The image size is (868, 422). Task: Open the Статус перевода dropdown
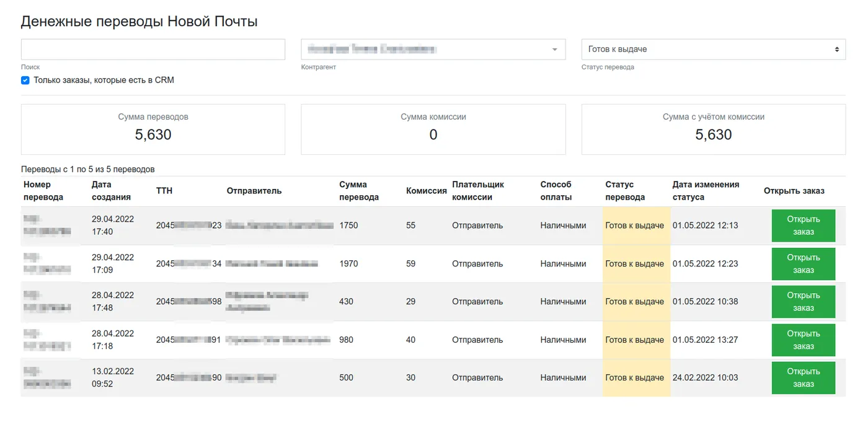coord(714,50)
